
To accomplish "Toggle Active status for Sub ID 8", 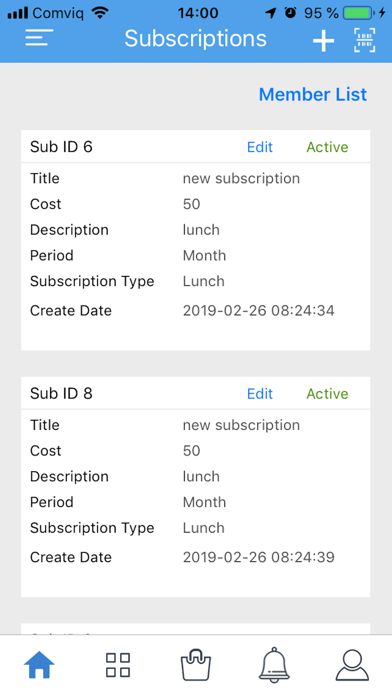I will click(327, 394).
